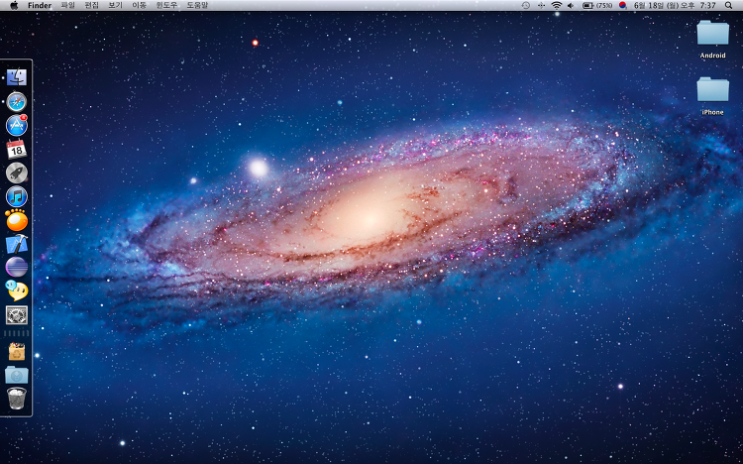Open the yellow chat bubble messenger icon
This screenshot has height=464, width=743.
pos(17,291)
